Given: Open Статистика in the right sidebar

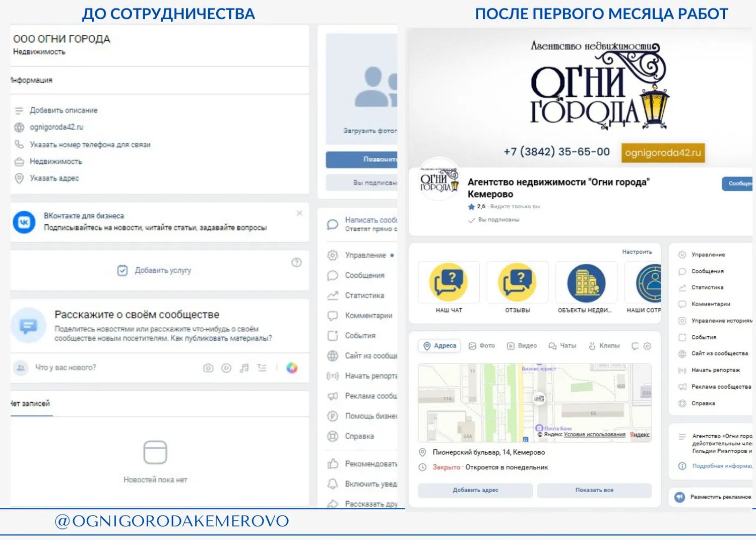Looking at the screenshot, I should pos(707,287).
